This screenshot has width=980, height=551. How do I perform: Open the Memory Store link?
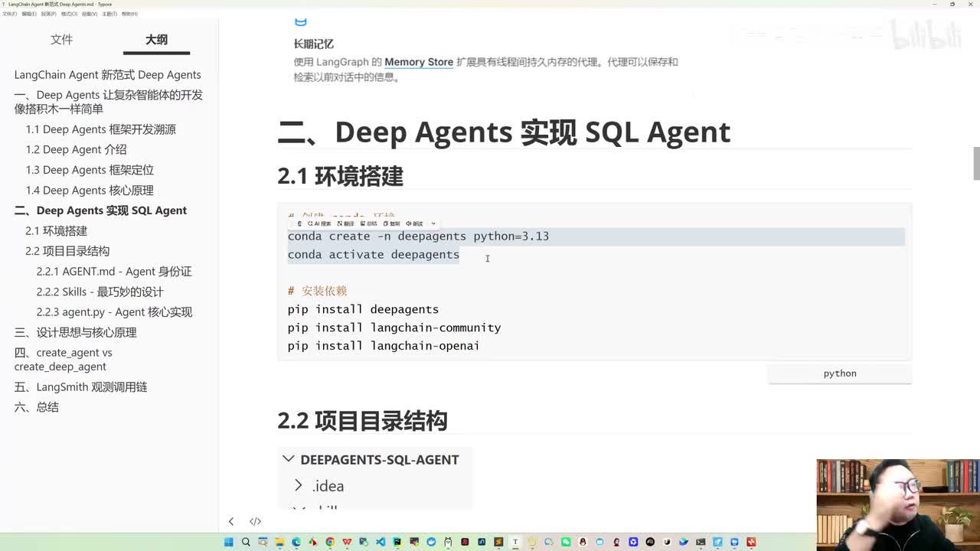click(x=419, y=62)
